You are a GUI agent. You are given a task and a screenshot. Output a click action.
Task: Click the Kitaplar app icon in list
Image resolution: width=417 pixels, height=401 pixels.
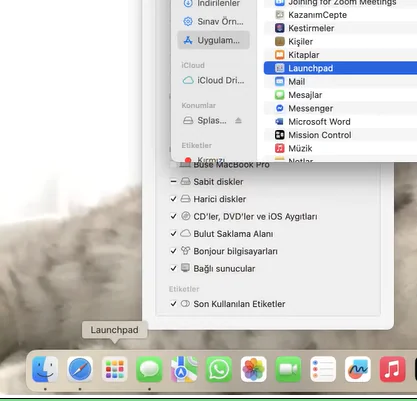pos(279,55)
